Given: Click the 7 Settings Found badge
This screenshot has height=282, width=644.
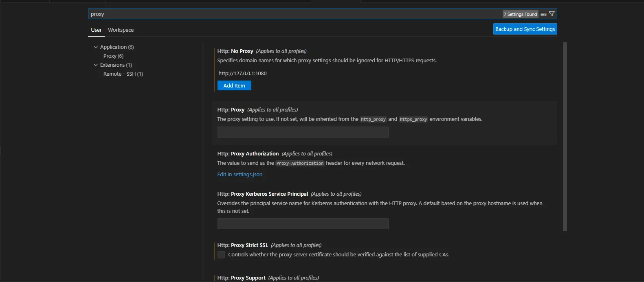Looking at the screenshot, I should pos(520,14).
